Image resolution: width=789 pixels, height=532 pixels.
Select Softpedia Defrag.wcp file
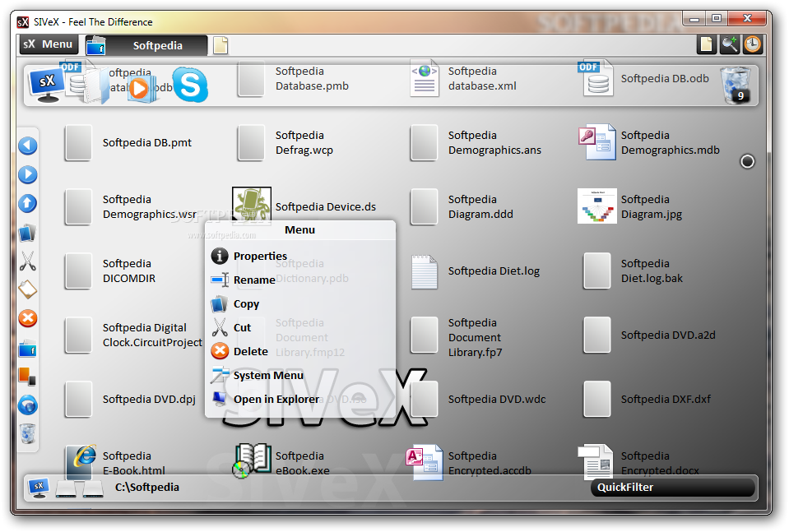coord(285,143)
